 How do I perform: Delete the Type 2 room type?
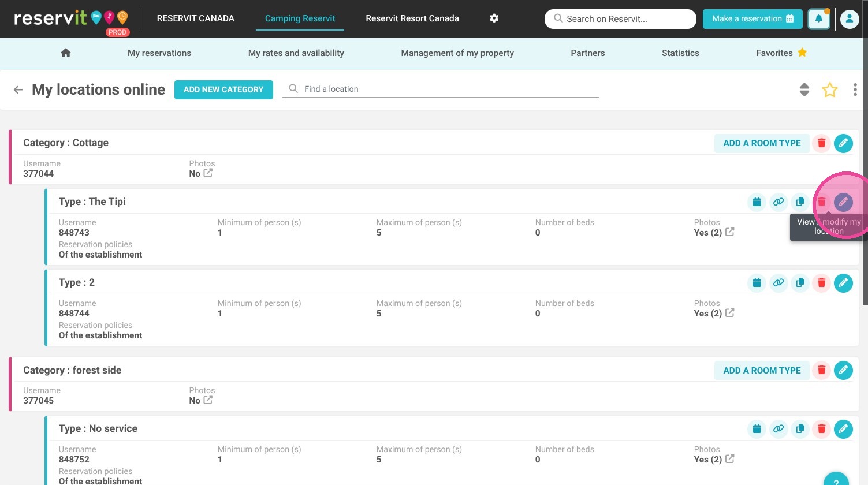click(x=821, y=283)
